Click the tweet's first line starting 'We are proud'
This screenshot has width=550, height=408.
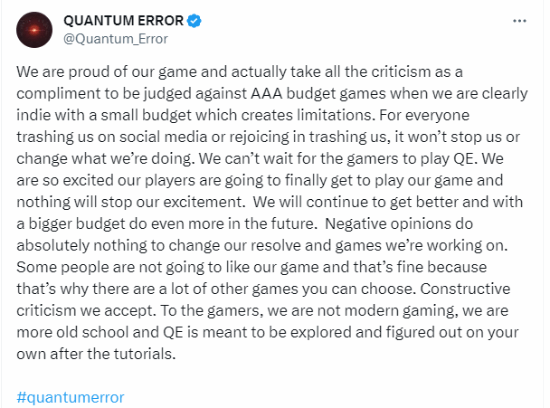[240, 72]
